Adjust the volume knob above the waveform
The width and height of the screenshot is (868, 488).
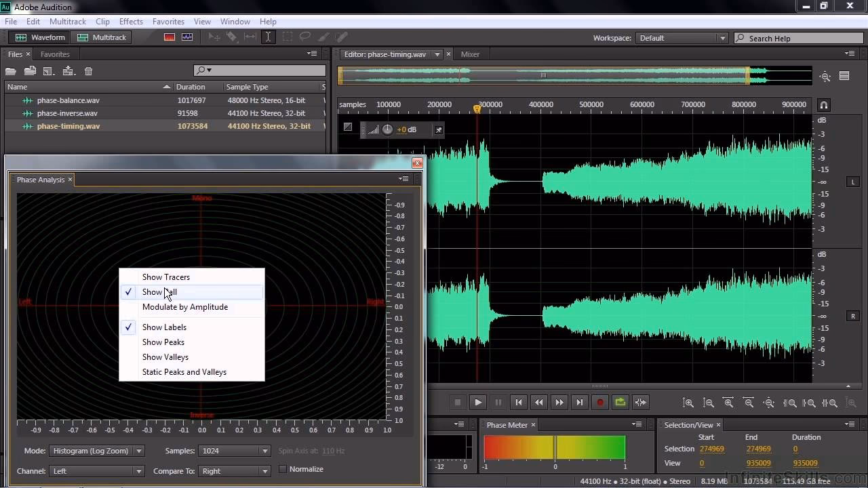[x=387, y=129]
